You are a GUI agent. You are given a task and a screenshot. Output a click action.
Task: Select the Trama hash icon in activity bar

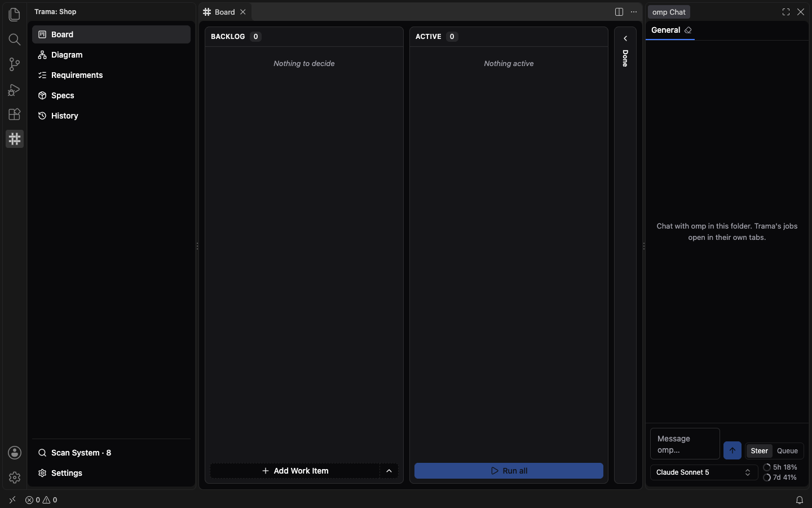click(15, 139)
